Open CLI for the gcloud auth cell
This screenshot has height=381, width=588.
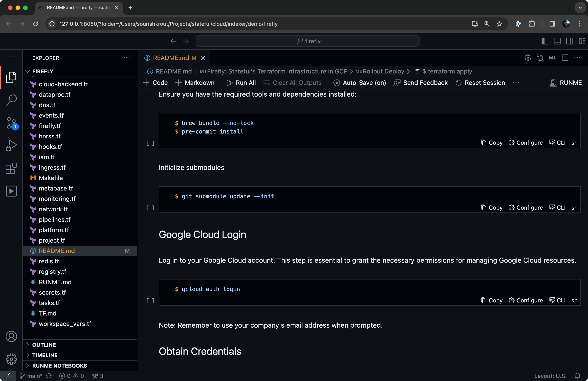click(557, 300)
